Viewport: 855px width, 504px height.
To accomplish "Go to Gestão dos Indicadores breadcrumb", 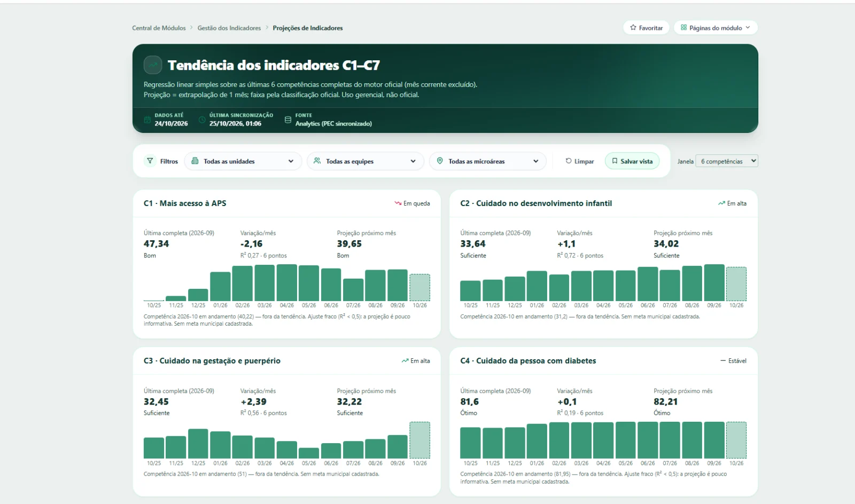I will (229, 28).
